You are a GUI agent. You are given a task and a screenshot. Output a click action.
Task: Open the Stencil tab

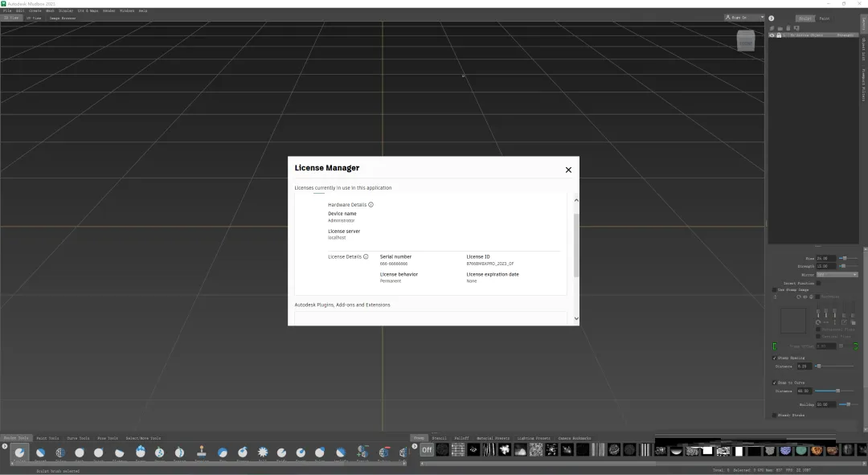click(439, 438)
